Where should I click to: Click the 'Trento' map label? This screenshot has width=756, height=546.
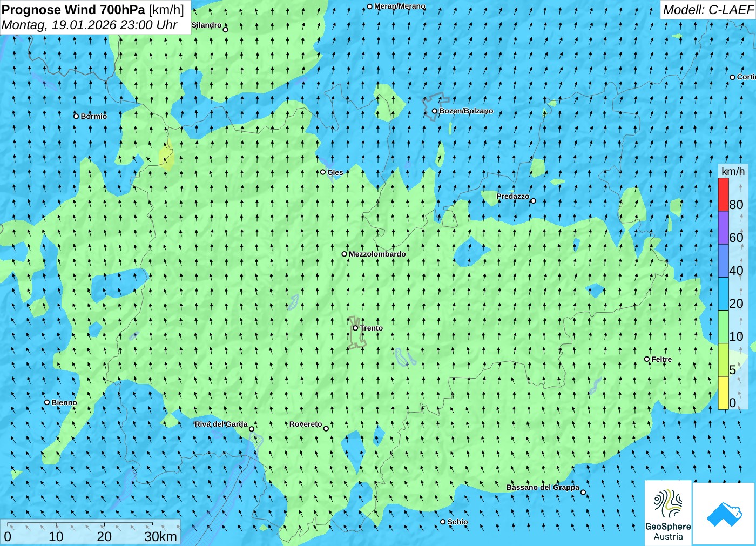coord(372,328)
